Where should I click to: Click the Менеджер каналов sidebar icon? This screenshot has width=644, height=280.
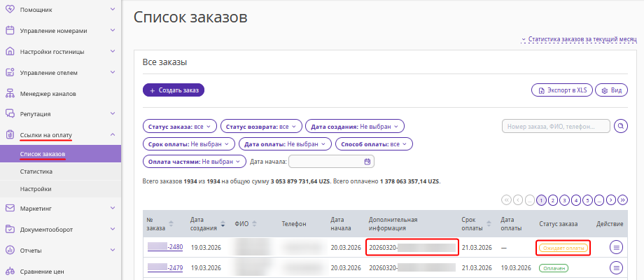[10, 93]
